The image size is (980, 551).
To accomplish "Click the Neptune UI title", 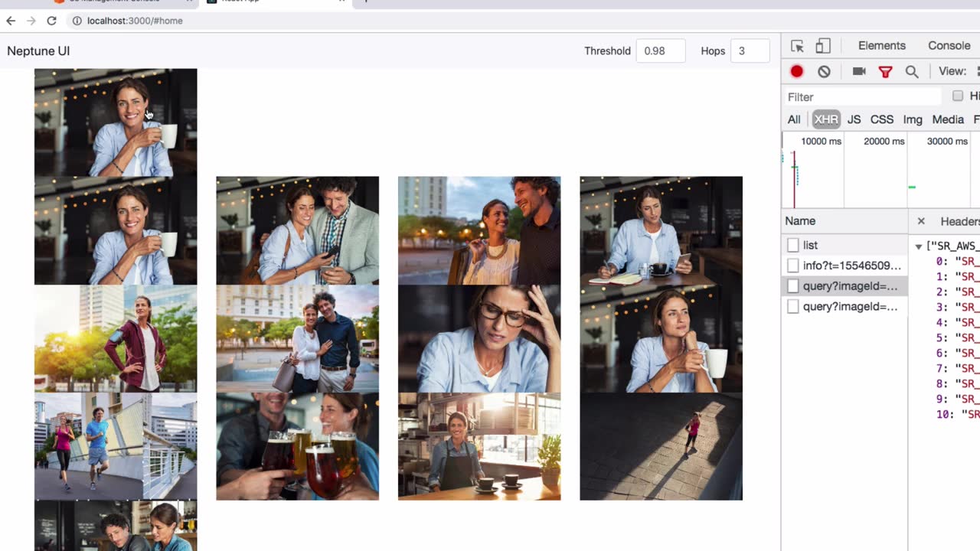I will [x=38, y=51].
